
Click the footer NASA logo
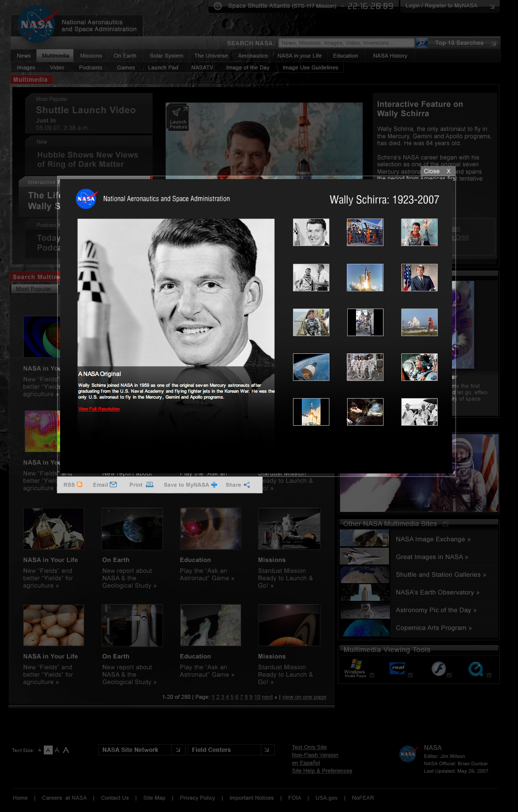[x=408, y=753]
